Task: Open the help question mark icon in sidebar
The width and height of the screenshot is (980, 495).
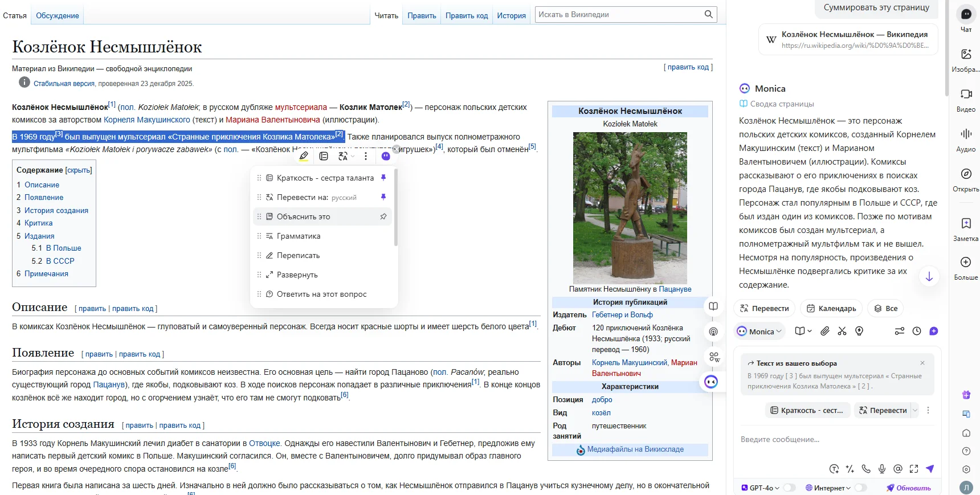Action: 966,451
